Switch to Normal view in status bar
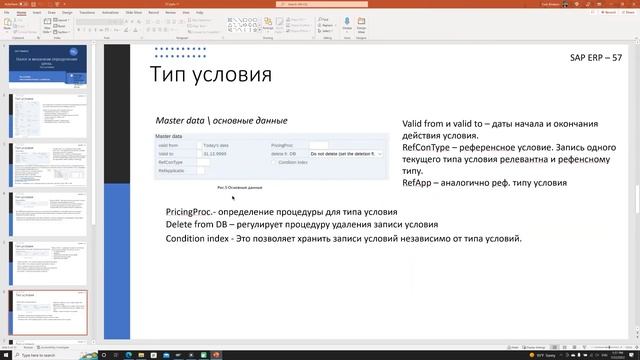This screenshot has width=640, height=360. point(554,347)
